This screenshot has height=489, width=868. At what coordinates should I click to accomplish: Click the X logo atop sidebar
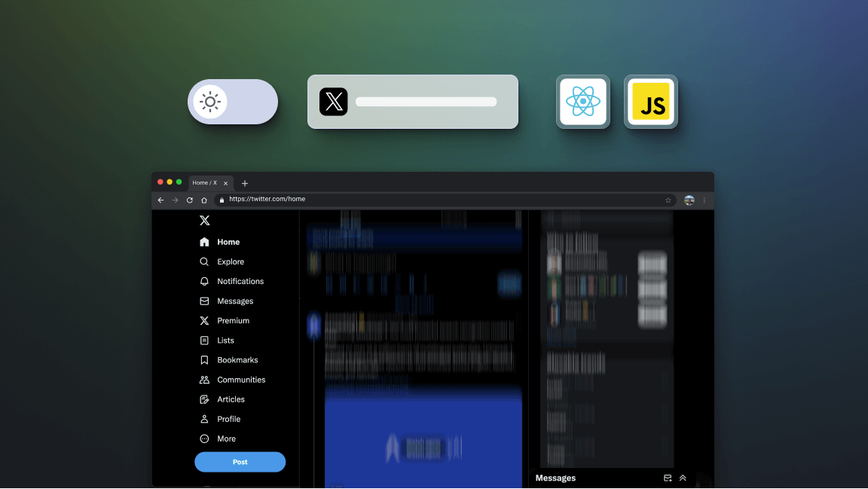[204, 221]
